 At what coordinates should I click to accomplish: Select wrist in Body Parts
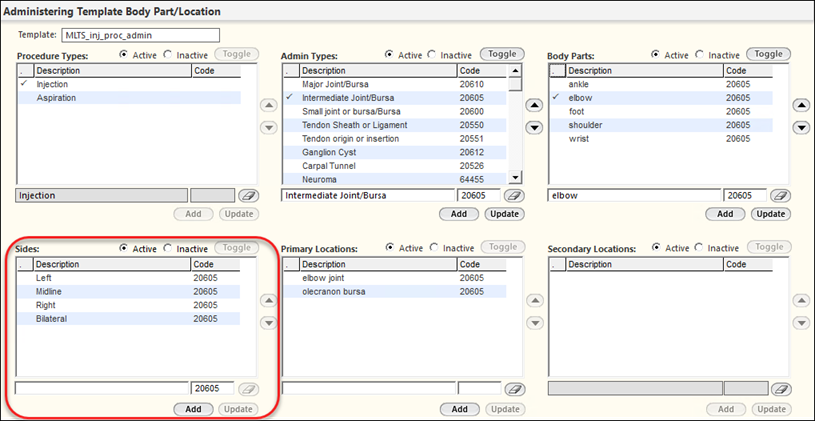click(x=661, y=139)
